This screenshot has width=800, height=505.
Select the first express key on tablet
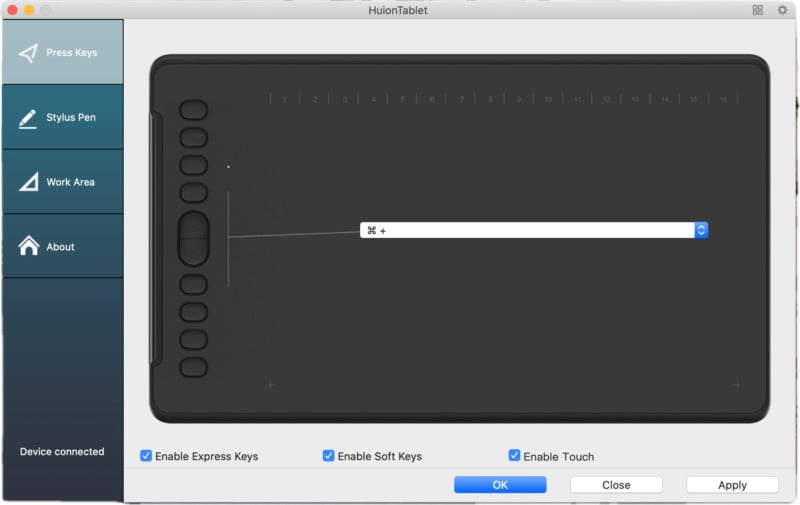coord(193,110)
